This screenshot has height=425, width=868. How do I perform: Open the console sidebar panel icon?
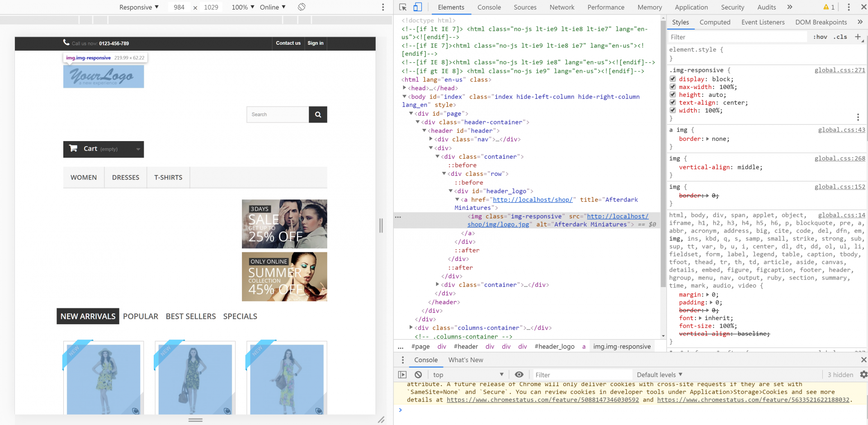point(402,375)
